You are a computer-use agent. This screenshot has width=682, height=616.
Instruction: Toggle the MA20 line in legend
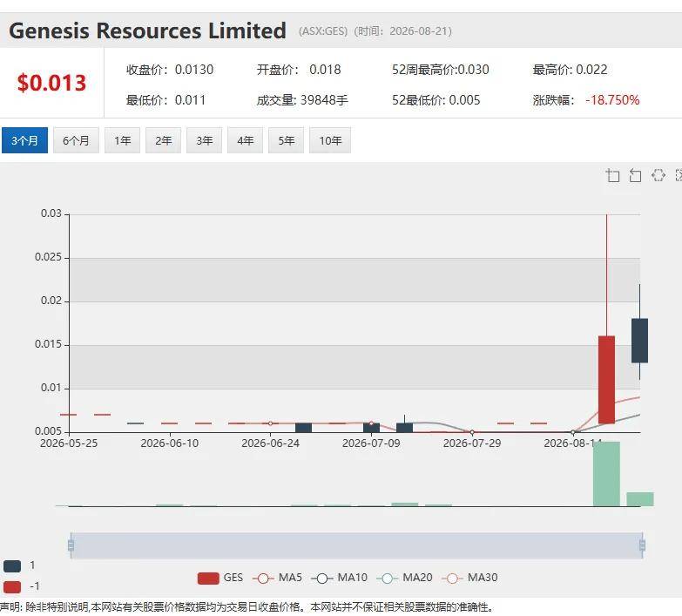click(404, 578)
